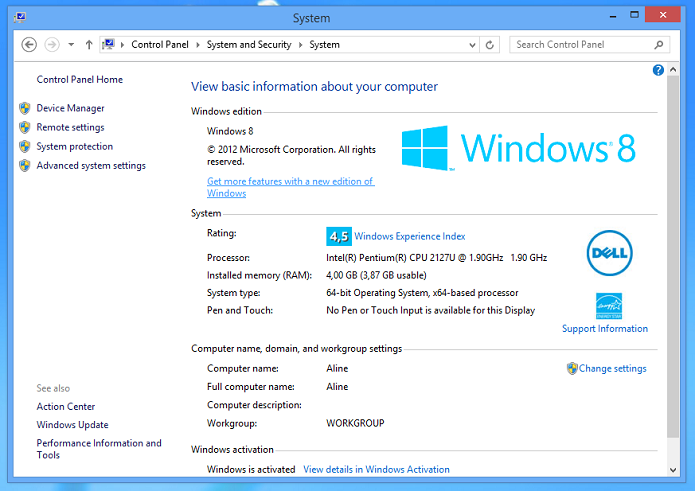Click the Dell logo
The width and height of the screenshot is (695, 491).
click(x=609, y=253)
